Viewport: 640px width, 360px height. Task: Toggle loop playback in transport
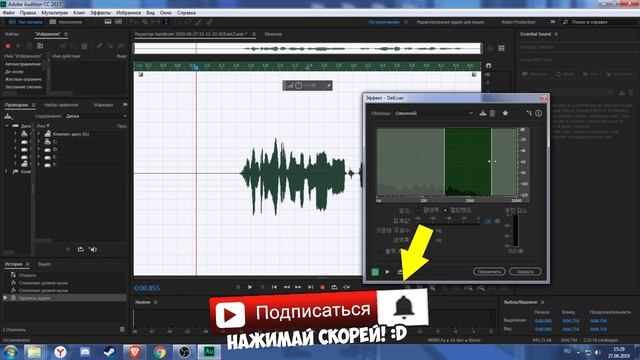click(x=334, y=287)
